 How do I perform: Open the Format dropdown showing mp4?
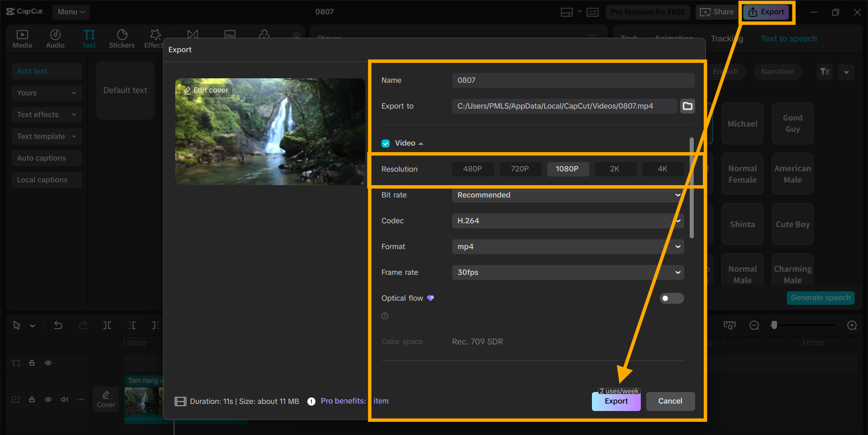[x=568, y=247]
